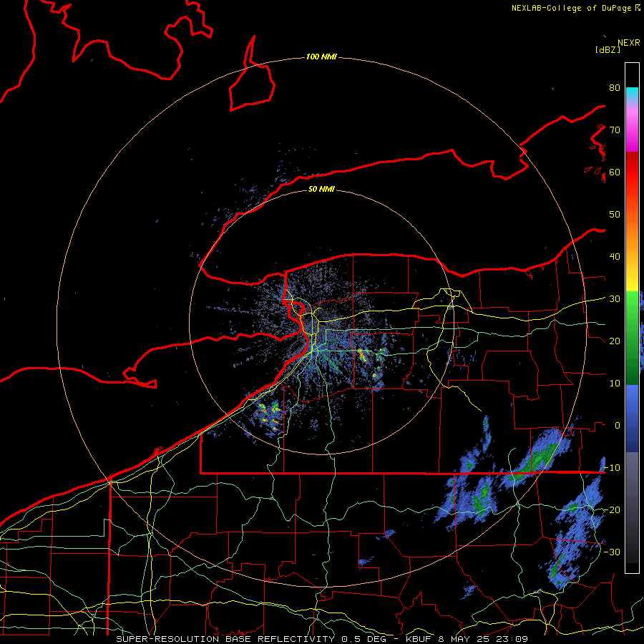Click the -30 value on the dBZ scale
This screenshot has height=644, width=644.
612,552
